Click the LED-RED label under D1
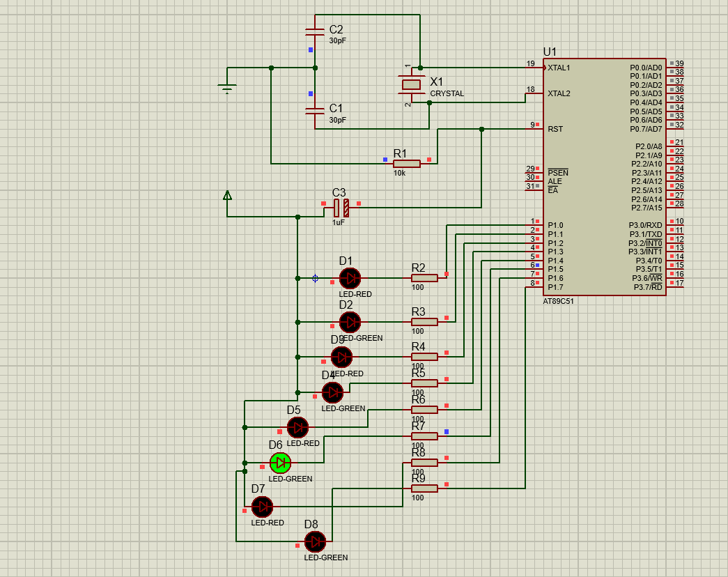 355,294
